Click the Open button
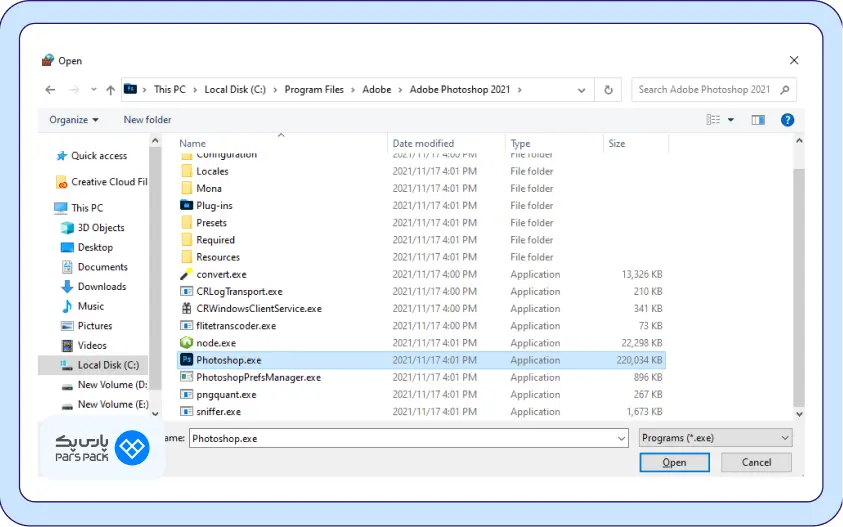This screenshot has width=843, height=527. pyautogui.click(x=674, y=463)
